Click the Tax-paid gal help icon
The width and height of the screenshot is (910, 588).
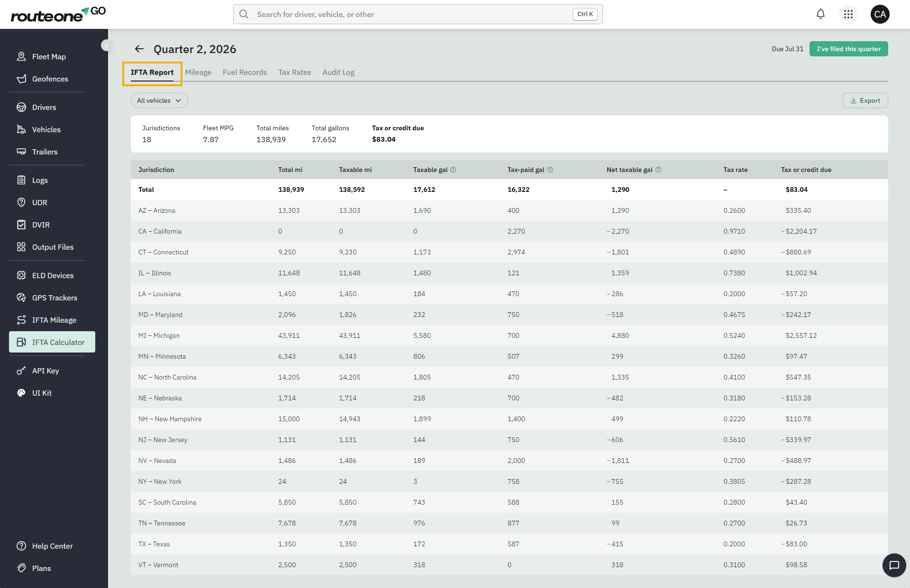[550, 170]
